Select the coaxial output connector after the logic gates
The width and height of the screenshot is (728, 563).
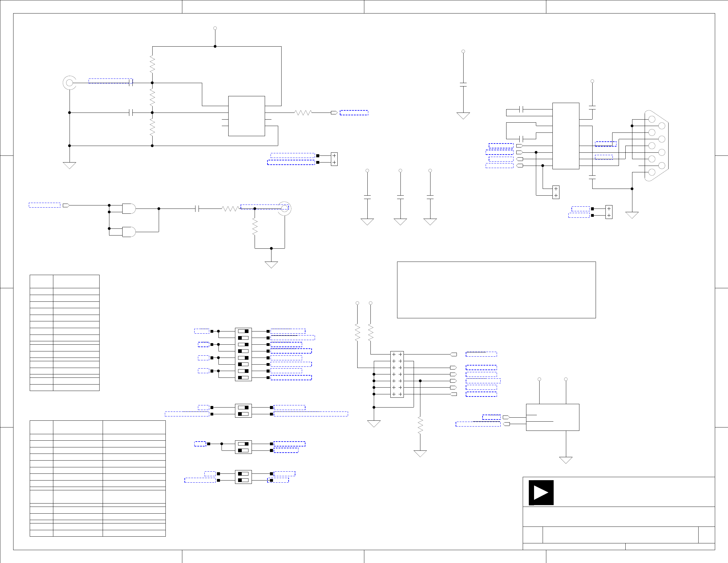(x=285, y=209)
